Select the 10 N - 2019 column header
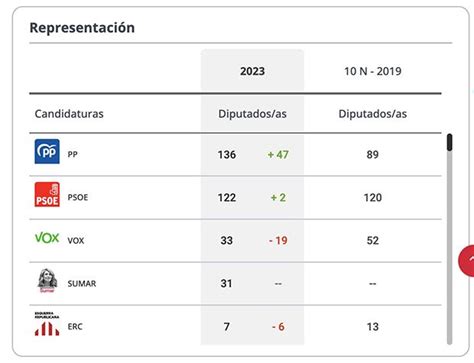Screen dimensions: 474x363 373,71
